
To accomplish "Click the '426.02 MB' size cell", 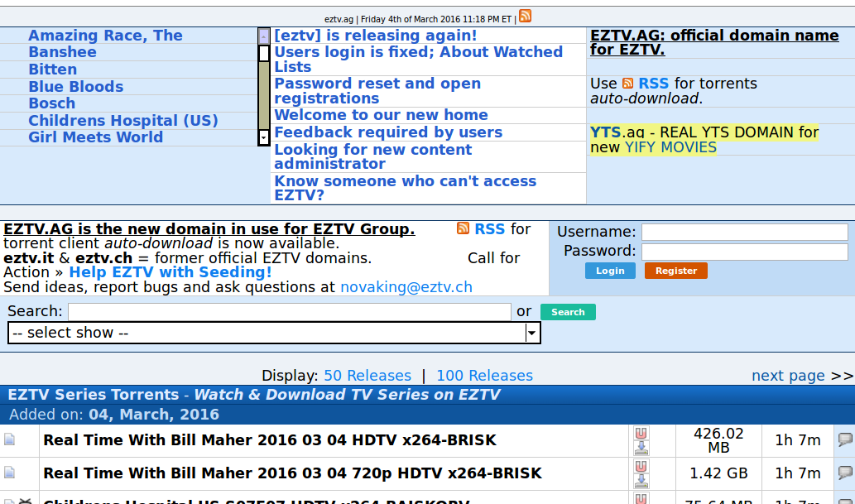I will coord(718,441).
